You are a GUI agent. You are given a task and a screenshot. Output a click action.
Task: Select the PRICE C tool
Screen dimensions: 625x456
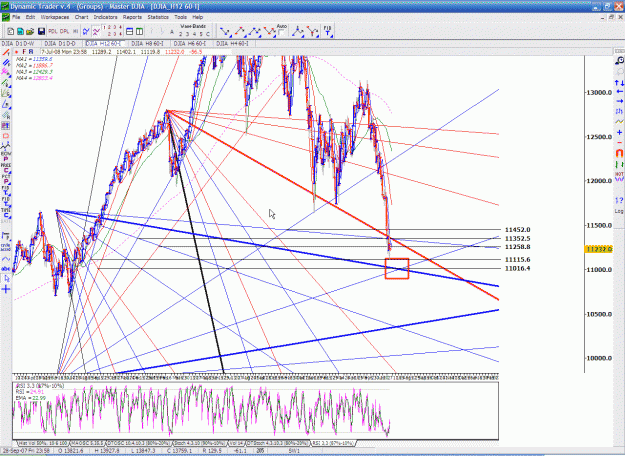[x=6, y=168]
